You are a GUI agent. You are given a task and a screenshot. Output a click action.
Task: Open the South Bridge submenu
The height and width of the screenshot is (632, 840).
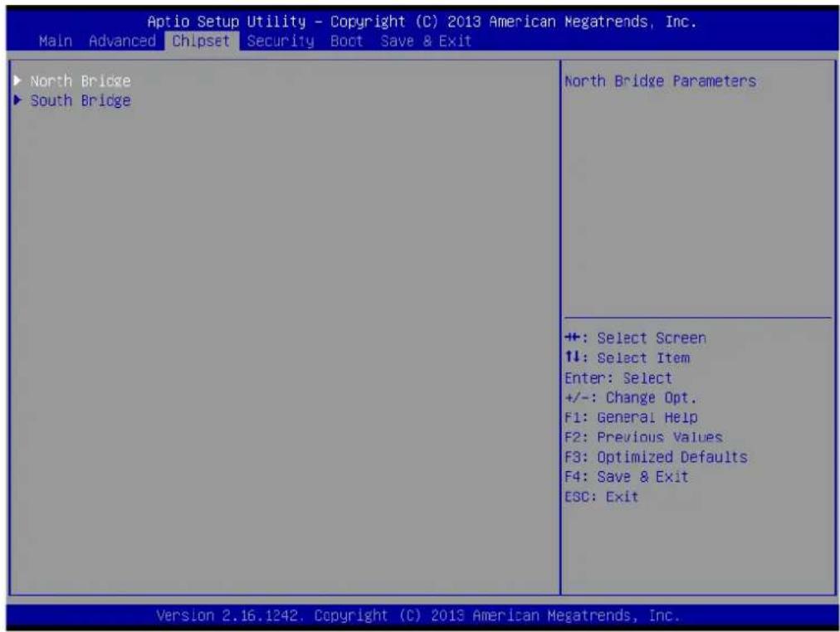pyautogui.click(x=81, y=100)
